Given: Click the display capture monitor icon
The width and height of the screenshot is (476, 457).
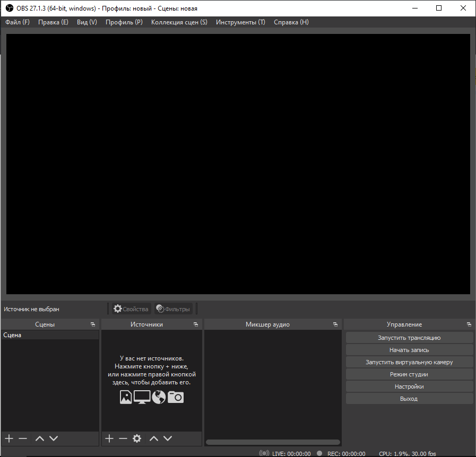Looking at the screenshot, I should click(142, 397).
